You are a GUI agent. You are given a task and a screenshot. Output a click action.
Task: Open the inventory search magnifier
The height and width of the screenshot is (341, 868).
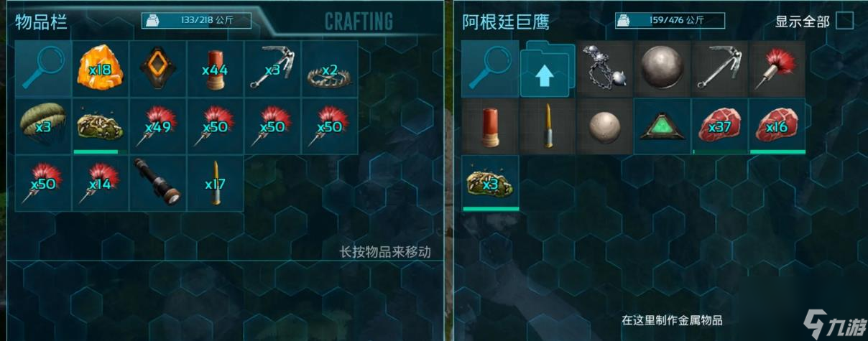click(43, 68)
